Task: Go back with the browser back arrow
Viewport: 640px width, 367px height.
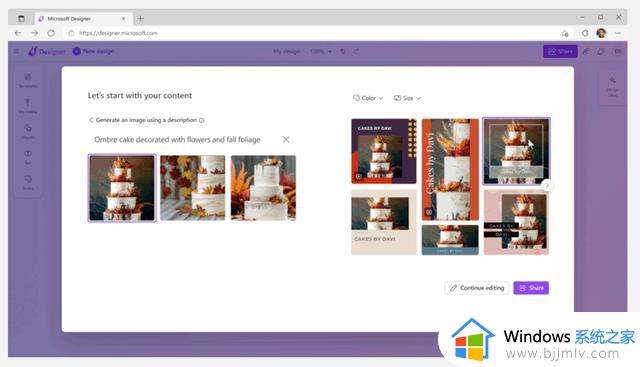Action: coord(18,33)
